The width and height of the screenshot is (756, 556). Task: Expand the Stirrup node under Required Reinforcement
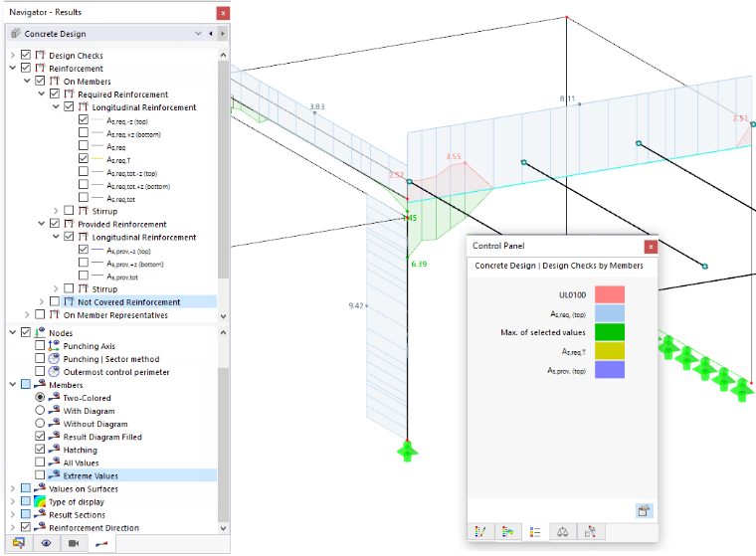tap(56, 211)
